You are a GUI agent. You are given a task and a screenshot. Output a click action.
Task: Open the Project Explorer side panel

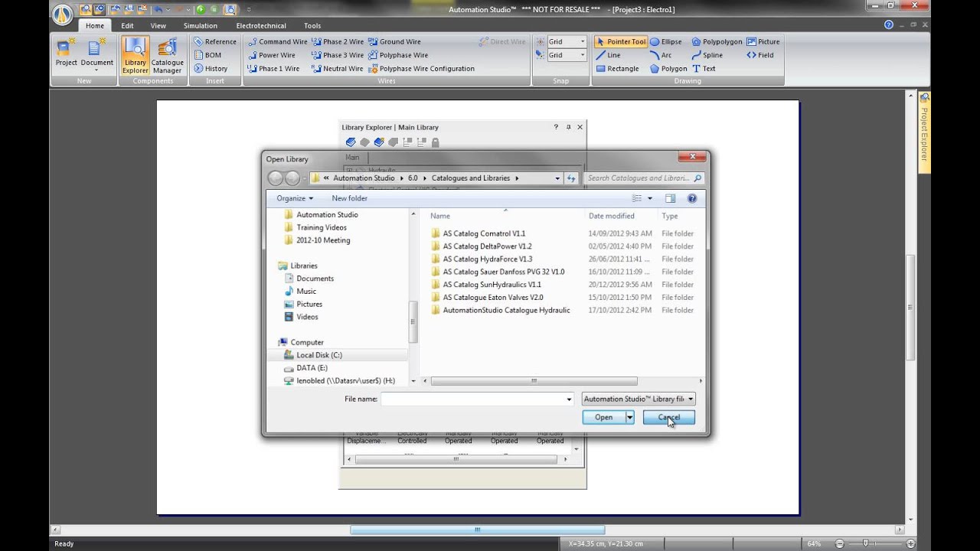point(924,132)
